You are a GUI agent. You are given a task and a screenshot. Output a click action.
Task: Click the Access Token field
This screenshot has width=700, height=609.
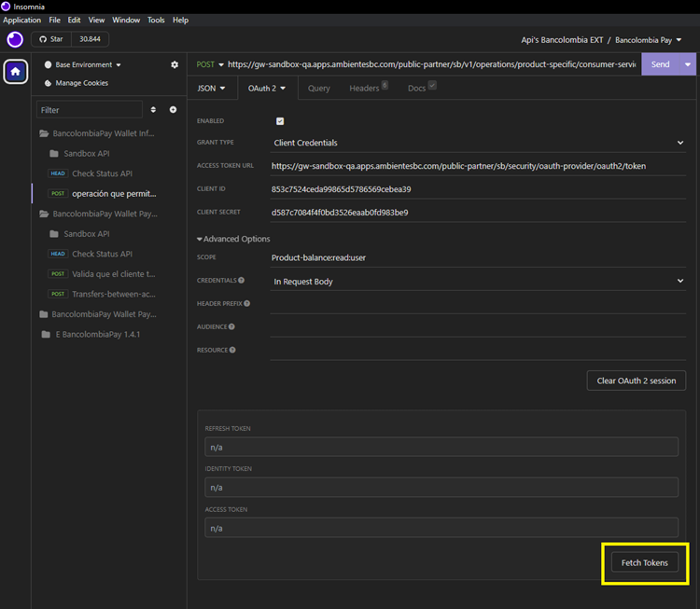click(x=441, y=528)
